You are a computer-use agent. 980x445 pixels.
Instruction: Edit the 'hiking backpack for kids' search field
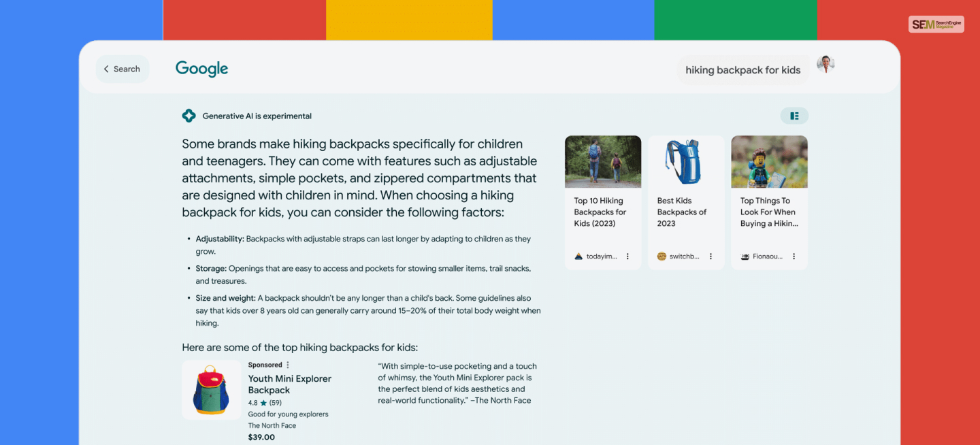pyautogui.click(x=742, y=70)
